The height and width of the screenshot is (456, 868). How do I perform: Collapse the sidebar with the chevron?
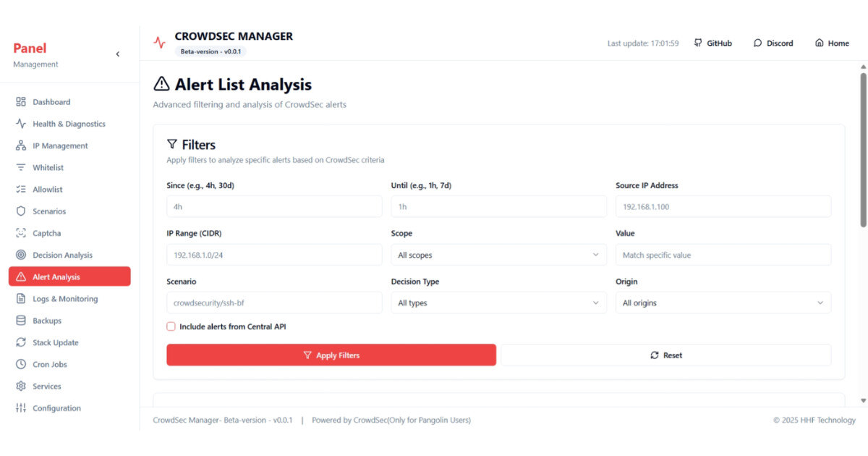point(118,54)
